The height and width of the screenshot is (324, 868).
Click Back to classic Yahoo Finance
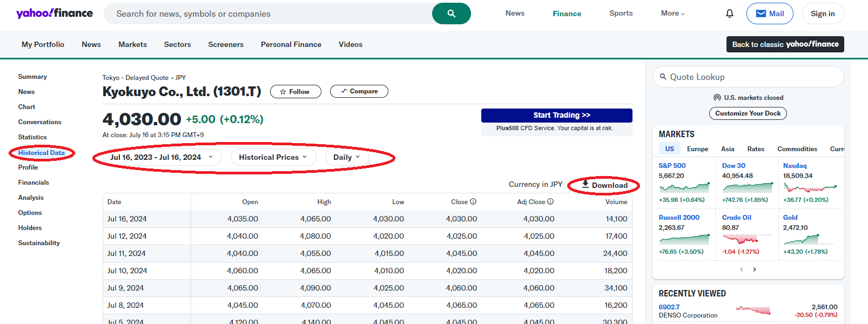[785, 44]
